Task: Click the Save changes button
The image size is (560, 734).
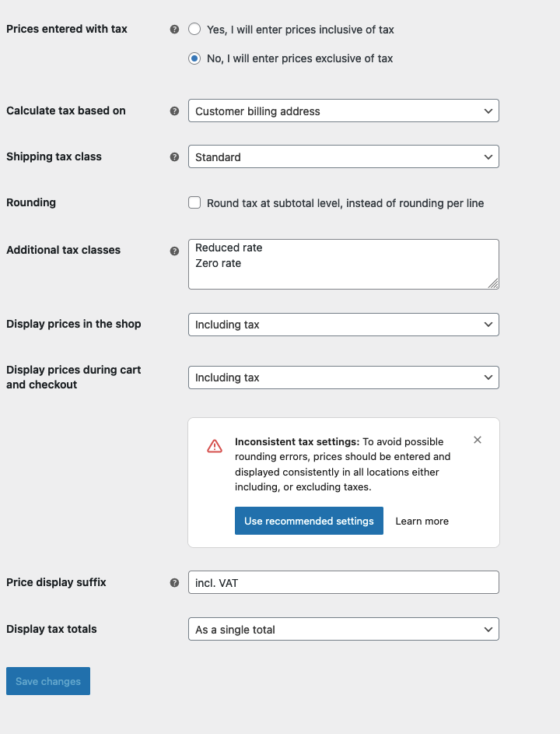Action: (48, 681)
